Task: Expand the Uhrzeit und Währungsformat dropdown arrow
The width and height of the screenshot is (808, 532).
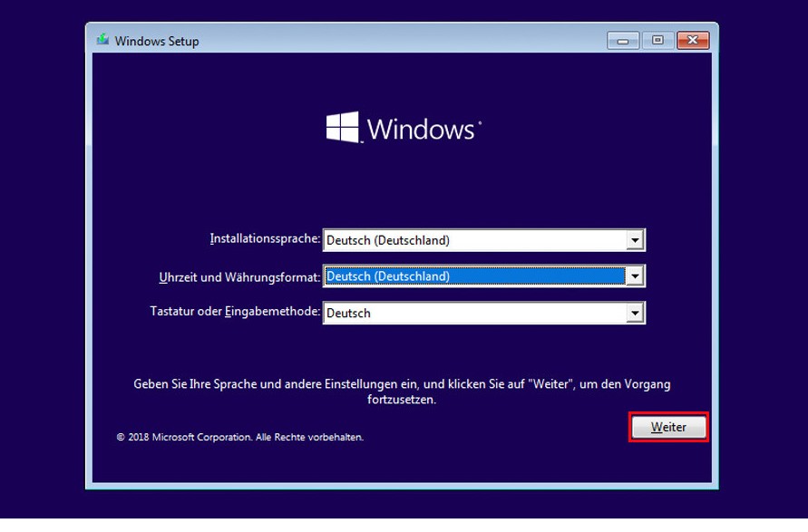Action: click(635, 276)
